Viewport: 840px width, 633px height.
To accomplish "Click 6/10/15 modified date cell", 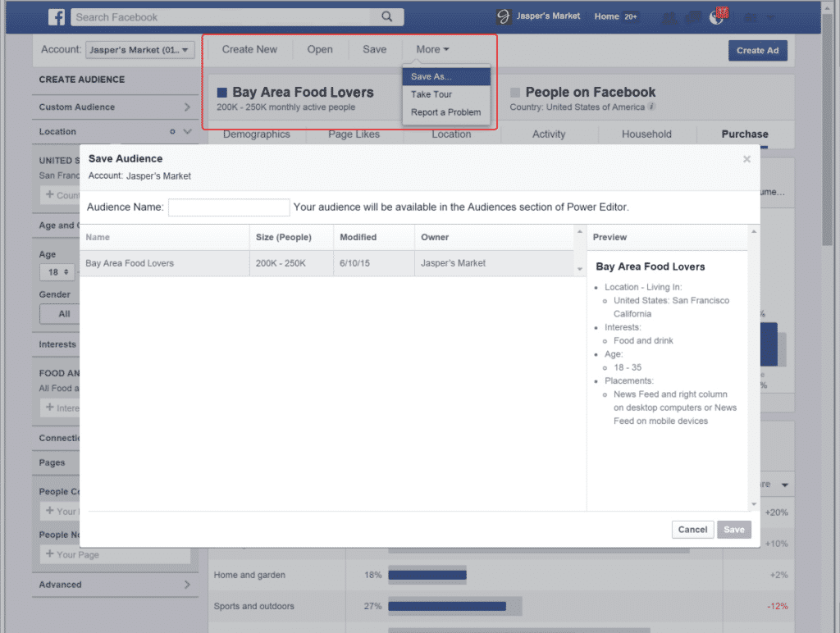I will 354,263.
